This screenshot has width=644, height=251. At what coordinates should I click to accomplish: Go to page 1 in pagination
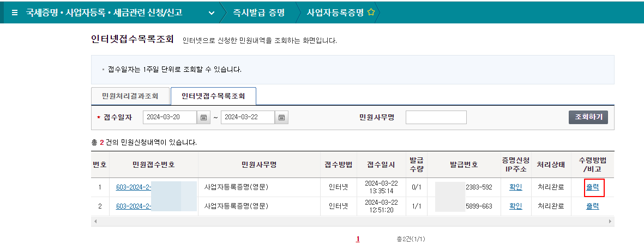coord(358,239)
